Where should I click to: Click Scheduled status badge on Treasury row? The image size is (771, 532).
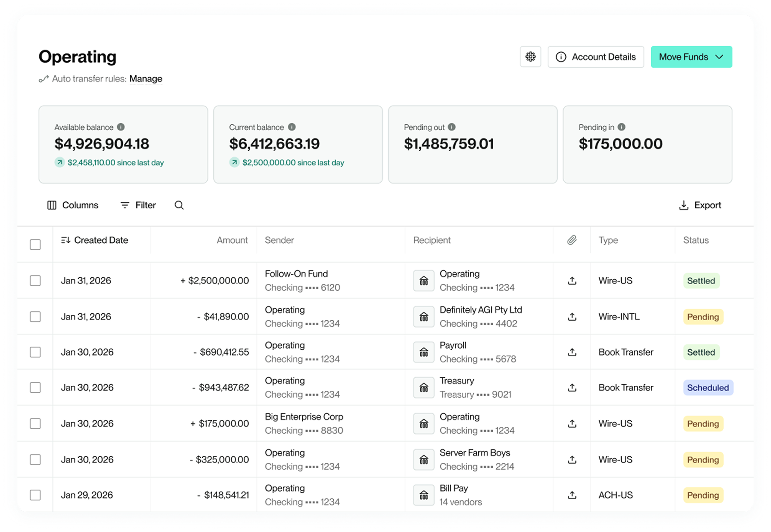[x=708, y=387]
